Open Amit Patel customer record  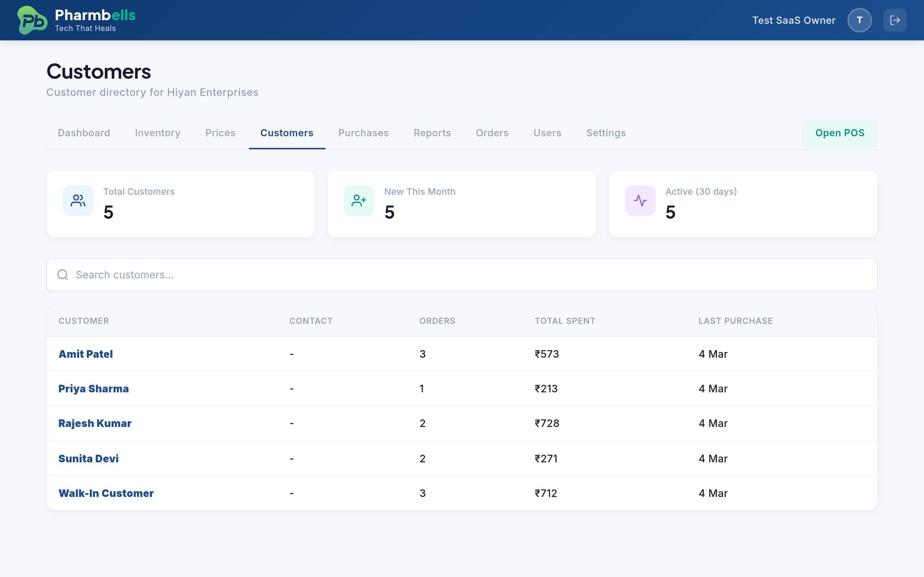point(86,354)
